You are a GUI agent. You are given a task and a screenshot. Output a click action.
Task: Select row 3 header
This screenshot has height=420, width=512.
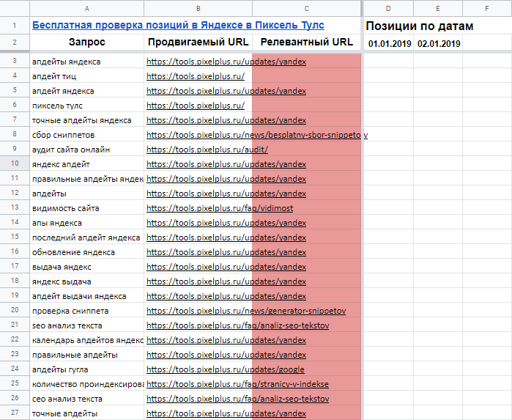click(x=15, y=61)
